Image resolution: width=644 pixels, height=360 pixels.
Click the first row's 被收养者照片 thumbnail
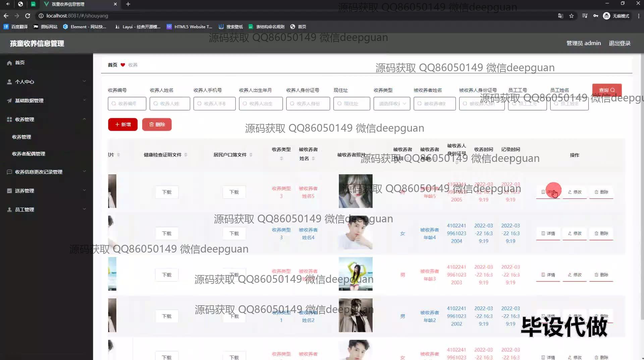coord(356,191)
